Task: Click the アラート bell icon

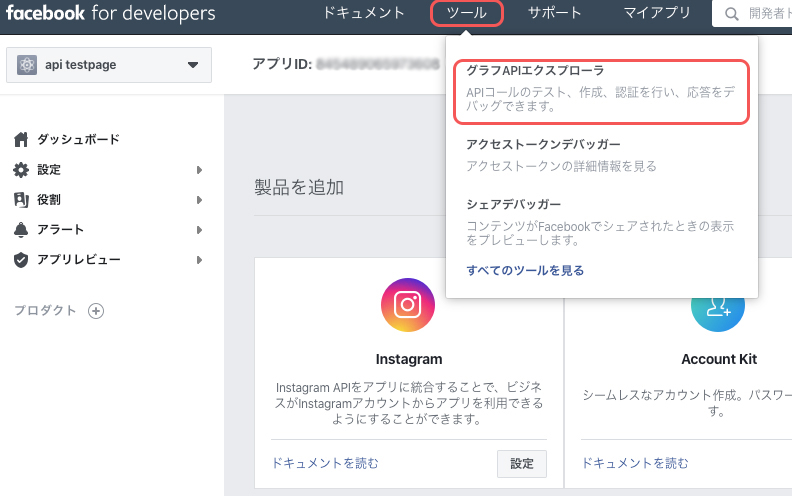Action: tap(21, 230)
